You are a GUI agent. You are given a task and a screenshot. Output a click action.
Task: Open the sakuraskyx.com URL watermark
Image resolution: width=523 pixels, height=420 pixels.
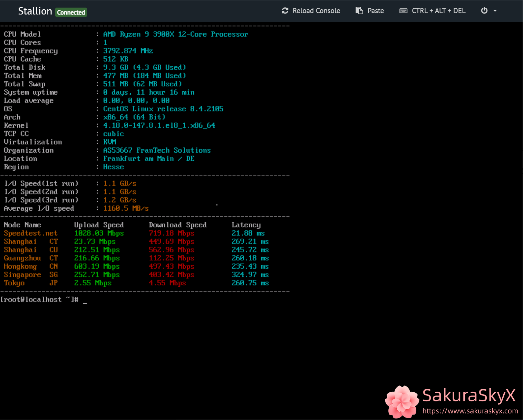pyautogui.click(x=470, y=411)
